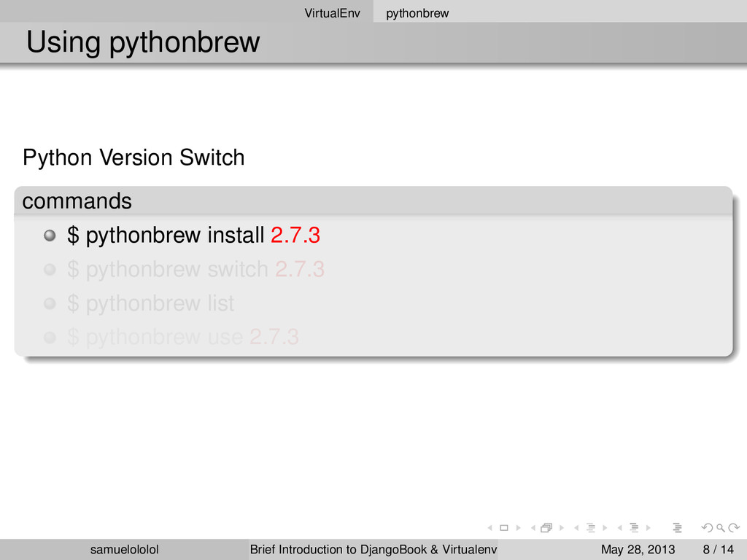The width and height of the screenshot is (747, 560).
Task: Open the VirtualEnv section tab
Action: [x=332, y=13]
